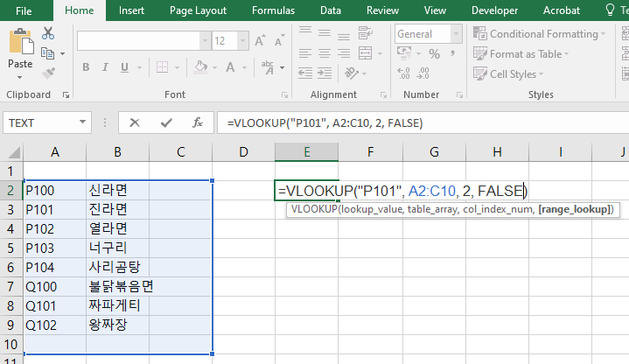Click the Increase Font Size icon

point(260,41)
